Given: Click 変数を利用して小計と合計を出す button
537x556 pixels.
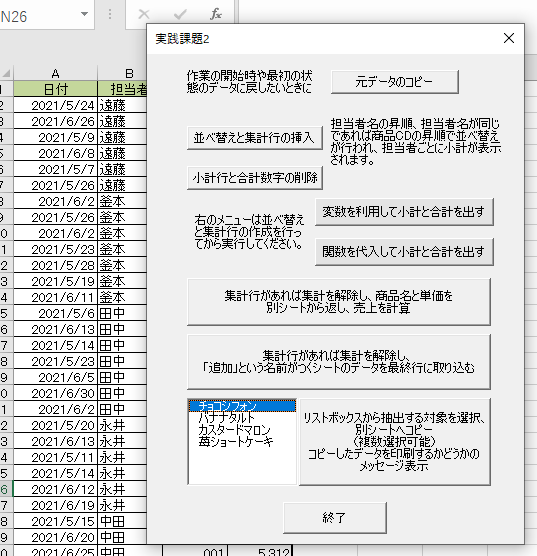Looking at the screenshot, I should (404, 212).
